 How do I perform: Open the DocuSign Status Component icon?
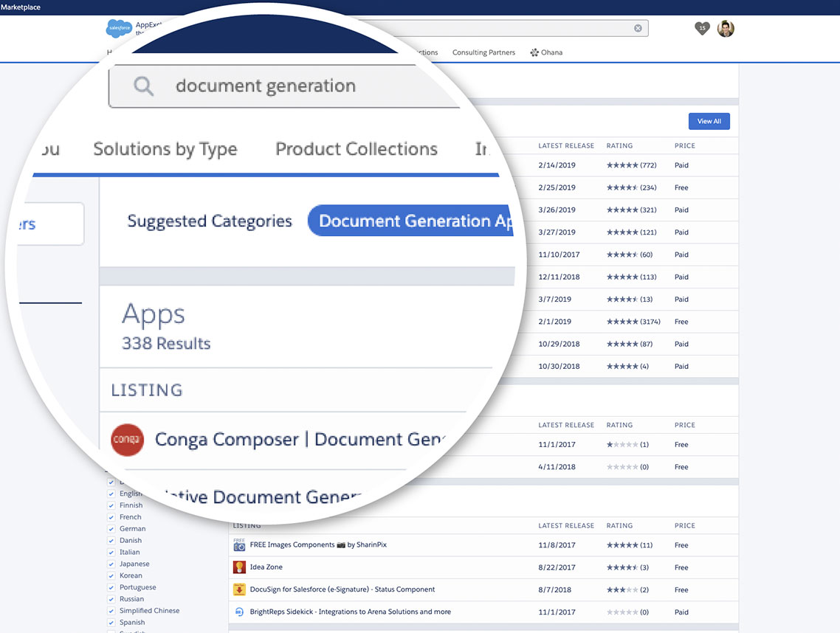(238, 589)
